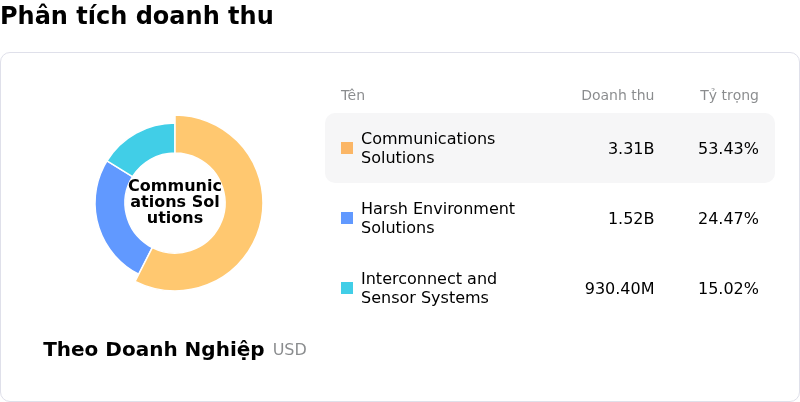Click the cyan Interconnect and Sensor Systems swatch

click(x=347, y=288)
